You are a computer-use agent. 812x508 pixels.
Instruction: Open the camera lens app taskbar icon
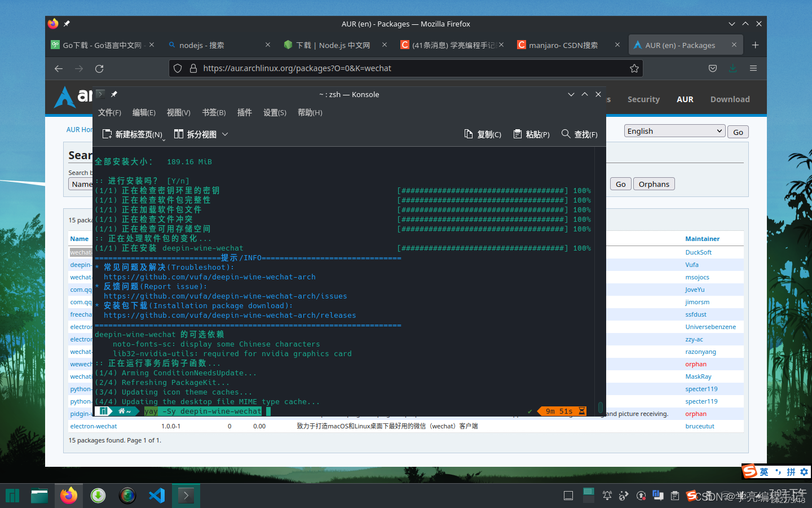[x=127, y=496]
